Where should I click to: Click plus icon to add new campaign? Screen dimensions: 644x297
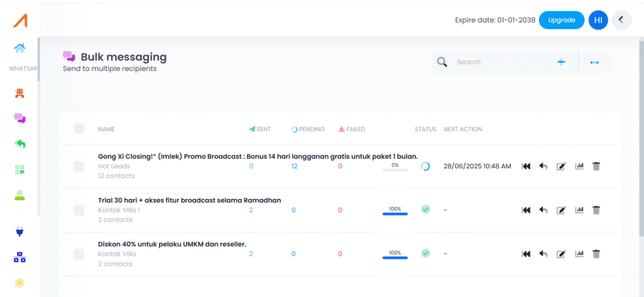561,62
